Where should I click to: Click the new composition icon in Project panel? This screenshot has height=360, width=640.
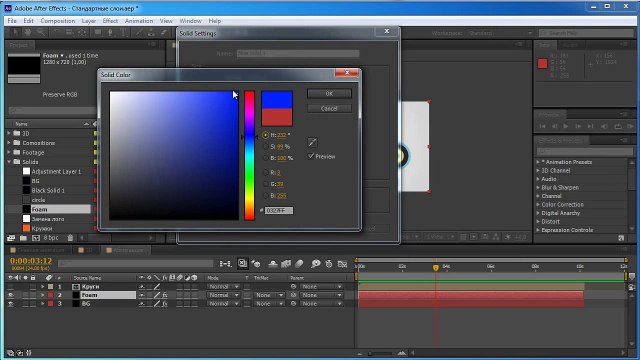click(x=36, y=238)
